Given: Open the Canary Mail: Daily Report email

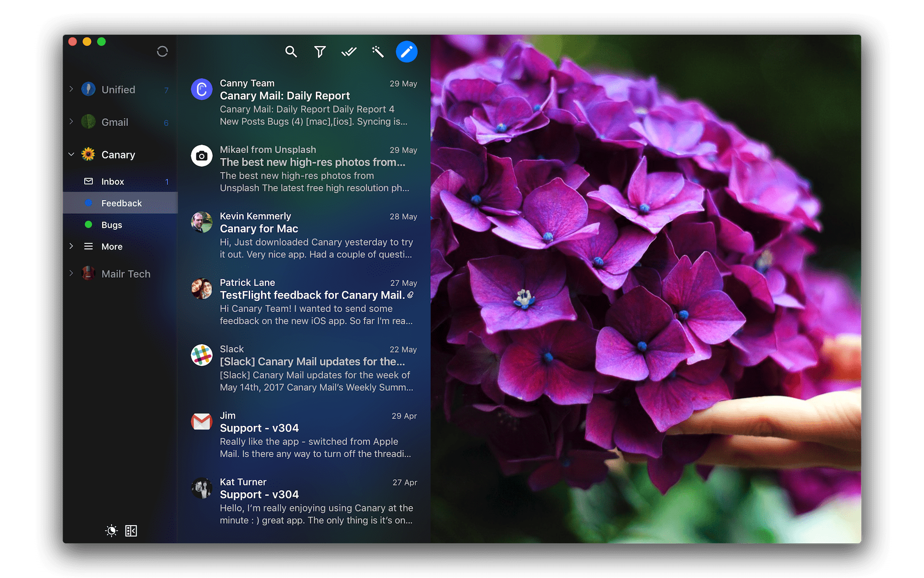Looking at the screenshot, I should pyautogui.click(x=304, y=103).
